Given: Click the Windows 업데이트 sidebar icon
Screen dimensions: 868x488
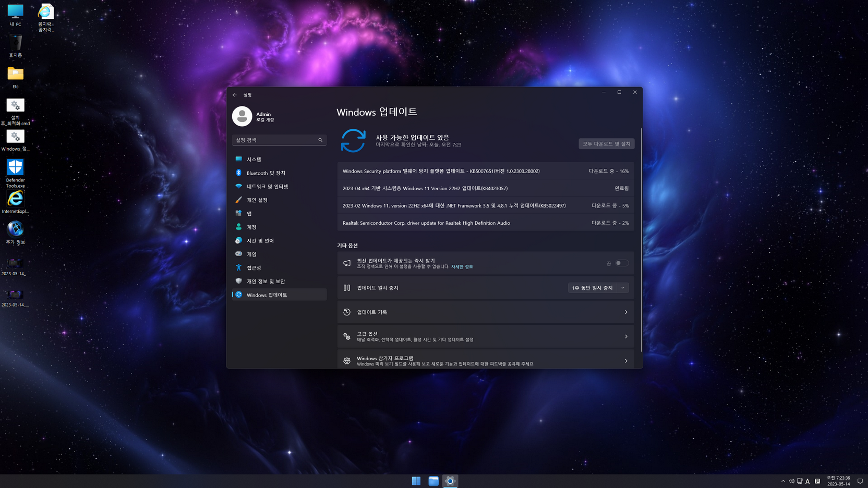Looking at the screenshot, I should [x=238, y=295].
